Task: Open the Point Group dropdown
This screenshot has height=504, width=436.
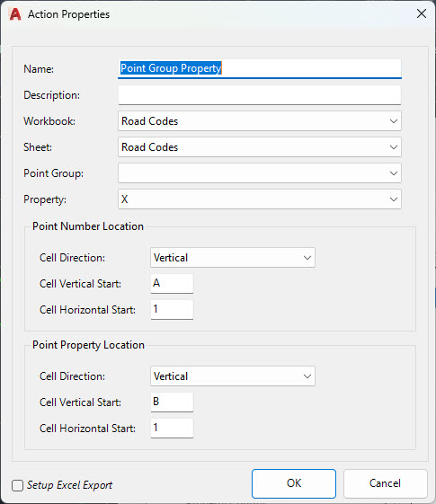Action: click(260, 173)
